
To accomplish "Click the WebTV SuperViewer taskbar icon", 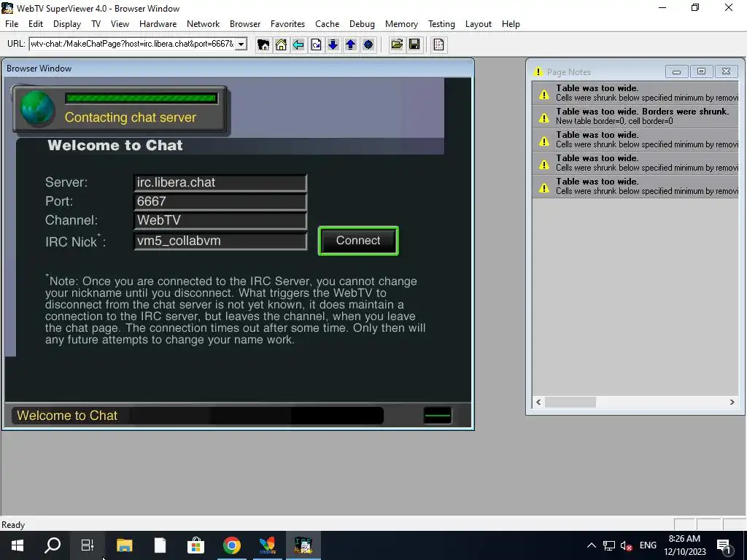I will click(303, 545).
